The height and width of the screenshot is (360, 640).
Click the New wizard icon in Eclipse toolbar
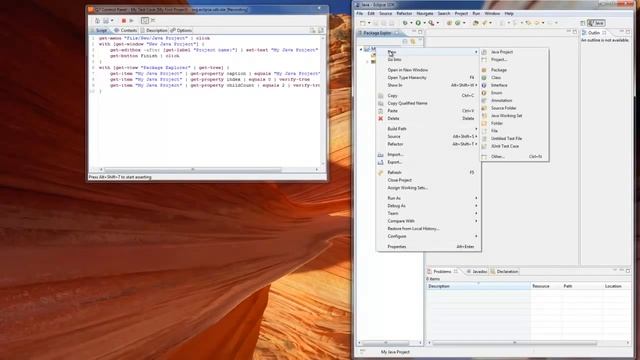pyautogui.click(x=363, y=23)
